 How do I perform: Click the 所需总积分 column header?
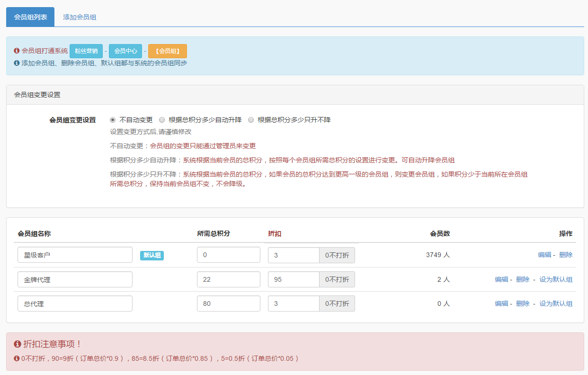pyautogui.click(x=214, y=233)
